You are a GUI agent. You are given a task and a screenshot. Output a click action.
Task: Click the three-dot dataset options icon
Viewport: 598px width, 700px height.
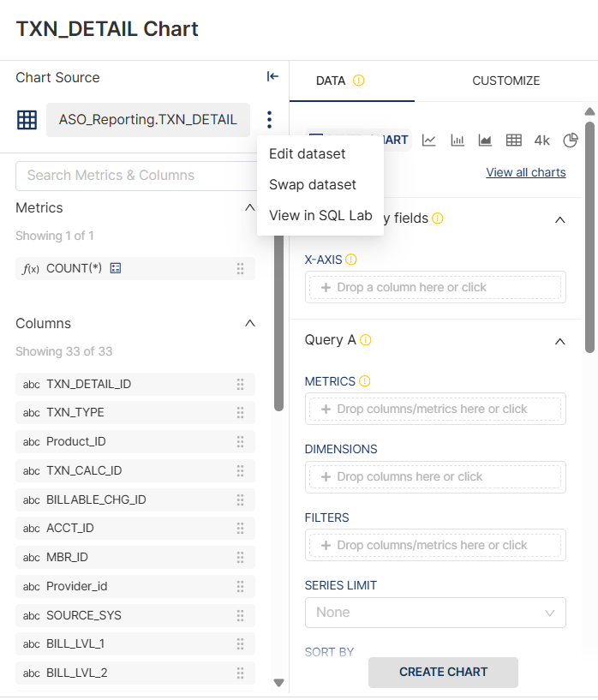270,120
